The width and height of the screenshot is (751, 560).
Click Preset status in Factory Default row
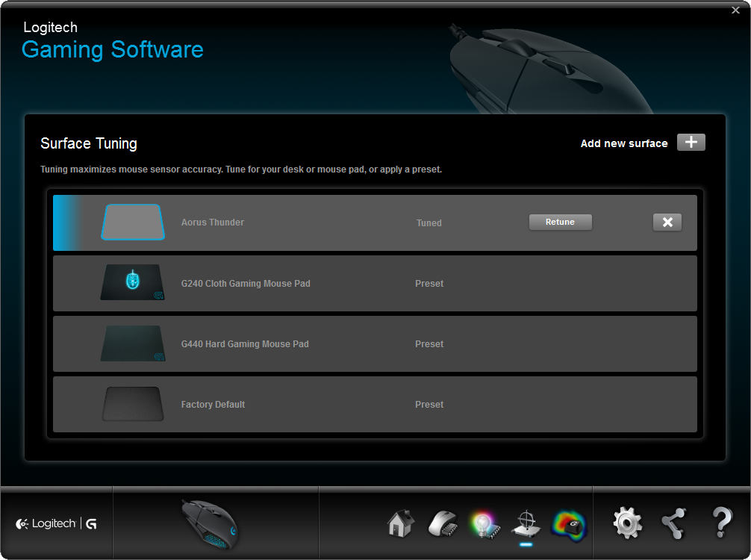[x=429, y=404]
